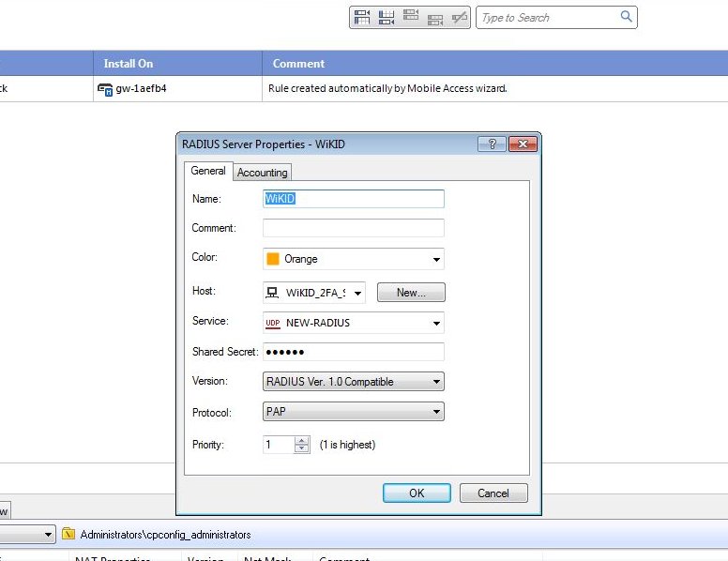Increase Priority with the up arrow
Viewport: 728px width, 561px height.
(x=302, y=440)
